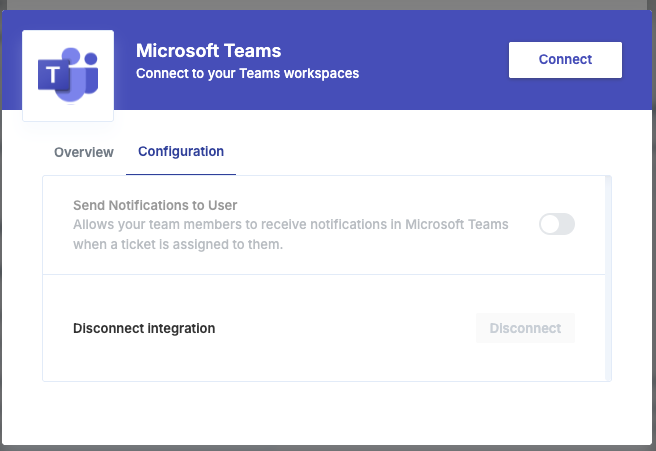Click 'Send Notifications to User' label
The width and height of the screenshot is (656, 451).
[155, 205]
